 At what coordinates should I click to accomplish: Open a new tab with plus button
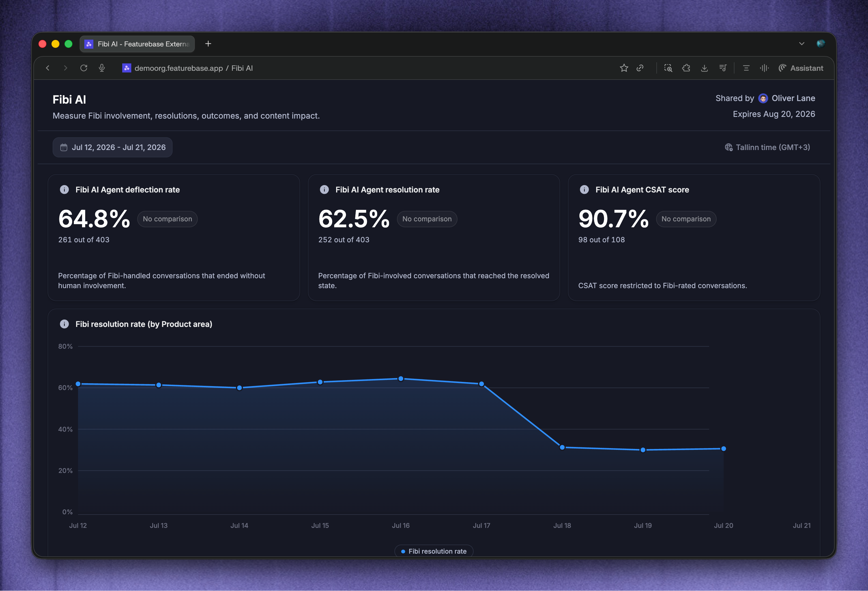click(x=208, y=44)
